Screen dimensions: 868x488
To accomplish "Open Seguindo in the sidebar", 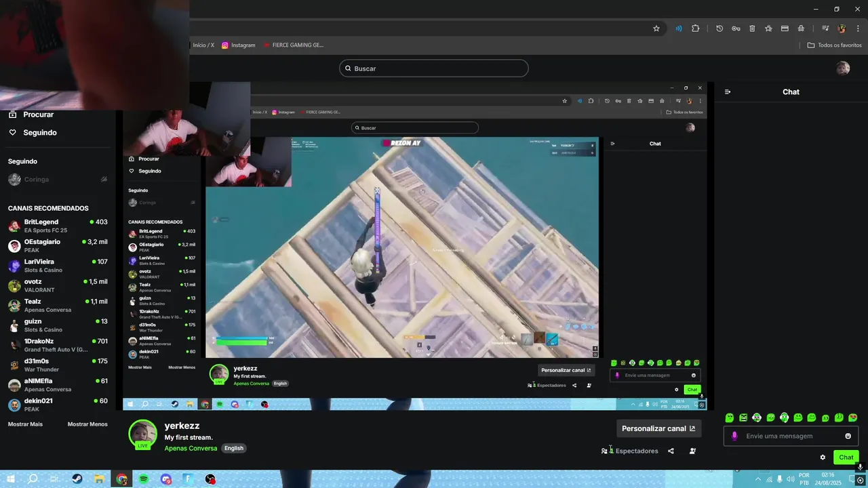I will [33, 133].
